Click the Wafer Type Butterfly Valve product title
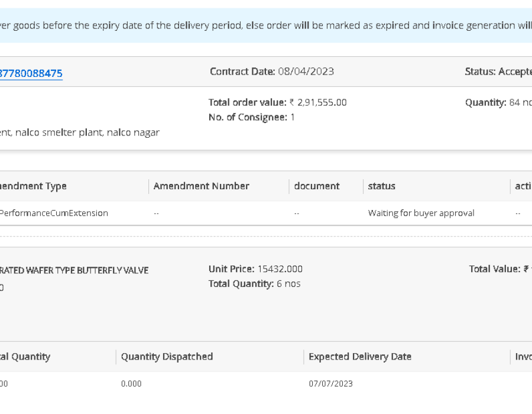 [74, 270]
